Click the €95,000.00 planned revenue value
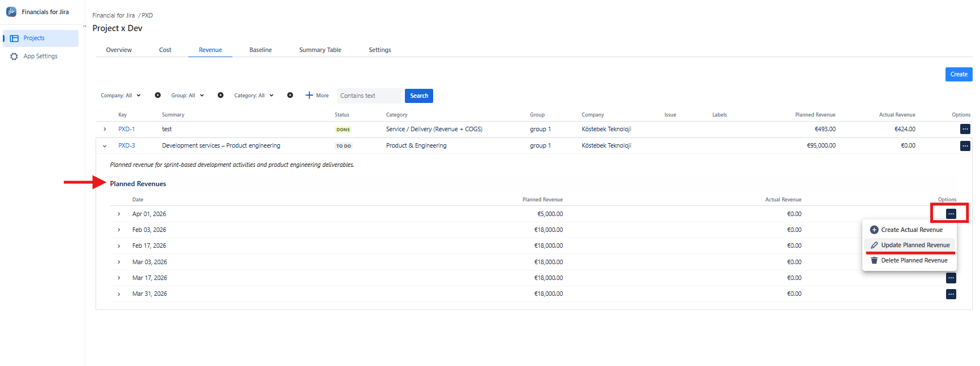Viewport: 980px width, 366px height. [821, 145]
